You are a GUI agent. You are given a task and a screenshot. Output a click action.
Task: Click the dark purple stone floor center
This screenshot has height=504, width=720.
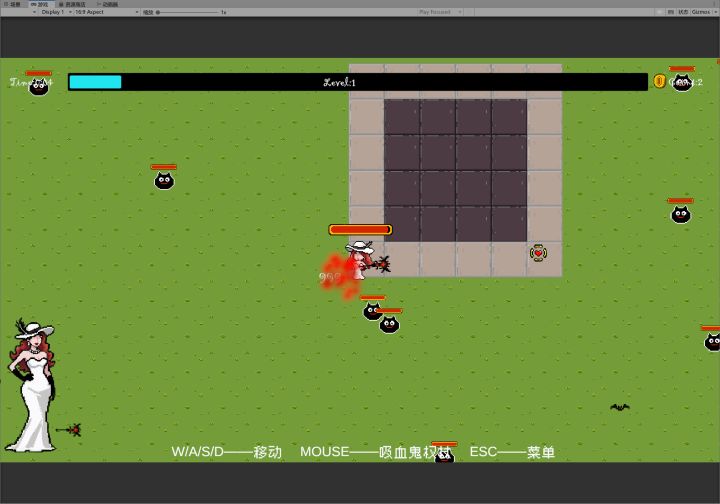[456, 170]
